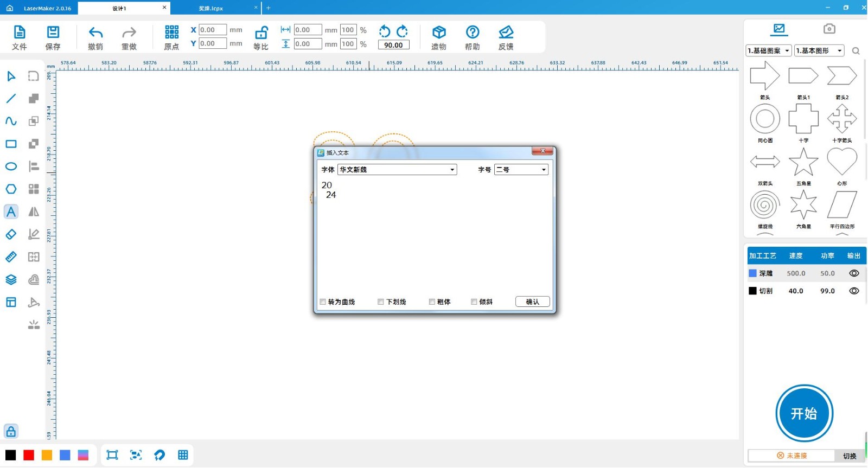Select the eraser tool in left toolbar
The width and height of the screenshot is (868, 468).
pos(11,234)
